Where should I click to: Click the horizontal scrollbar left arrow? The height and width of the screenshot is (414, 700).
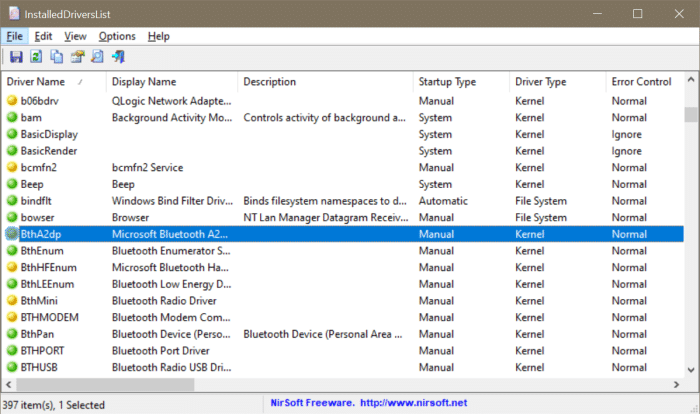pos(8,384)
